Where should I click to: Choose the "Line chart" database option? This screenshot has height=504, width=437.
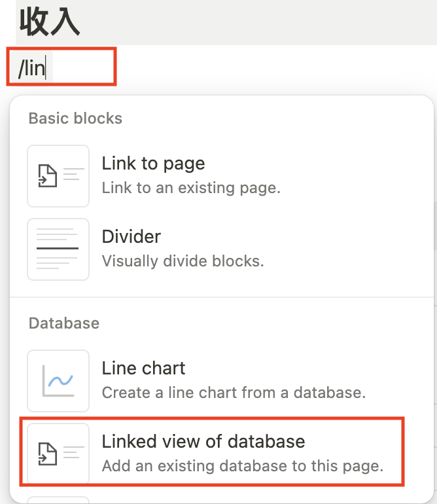click(x=144, y=369)
